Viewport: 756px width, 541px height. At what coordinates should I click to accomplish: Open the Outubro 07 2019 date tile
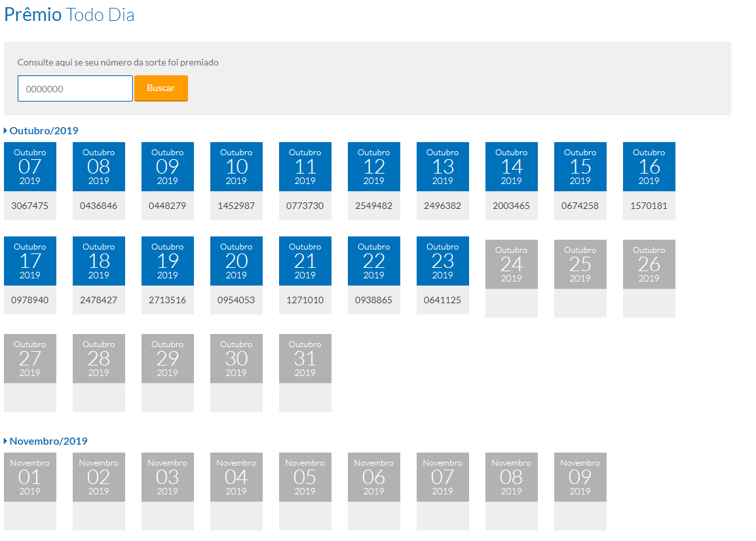pos(30,167)
